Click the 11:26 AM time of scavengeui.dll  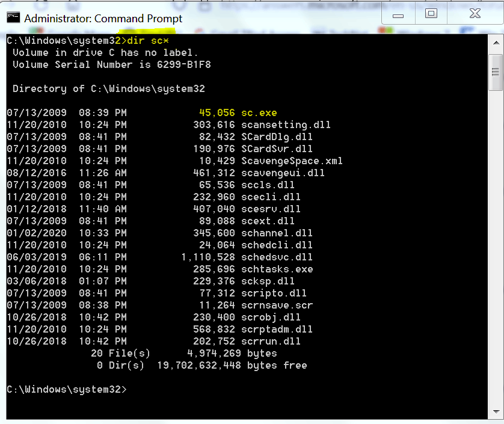click(103, 173)
